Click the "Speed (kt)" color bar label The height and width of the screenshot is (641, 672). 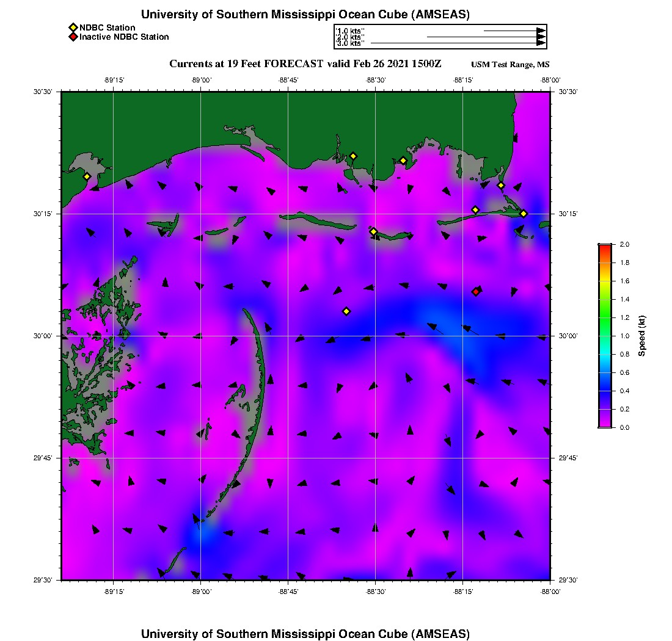pyautogui.click(x=642, y=336)
